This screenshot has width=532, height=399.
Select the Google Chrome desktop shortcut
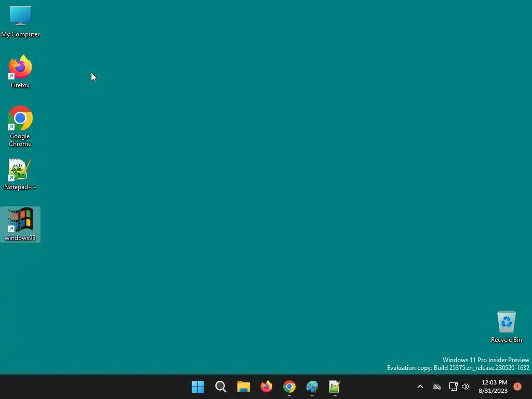pyautogui.click(x=20, y=126)
